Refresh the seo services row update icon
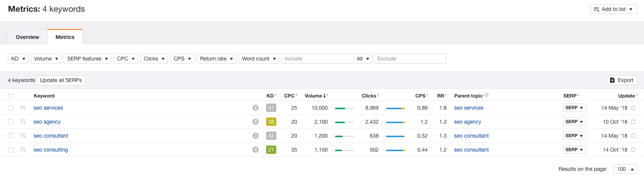Screen dimensions: 644x192 (x=633, y=108)
